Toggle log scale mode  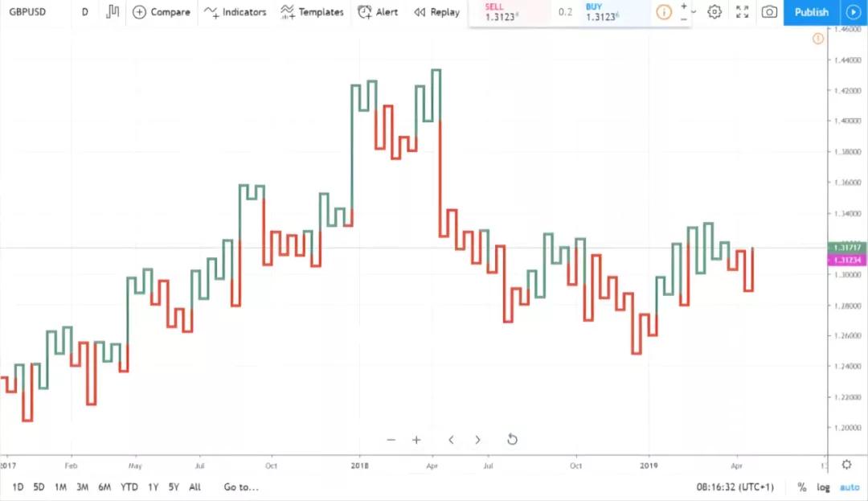click(823, 487)
